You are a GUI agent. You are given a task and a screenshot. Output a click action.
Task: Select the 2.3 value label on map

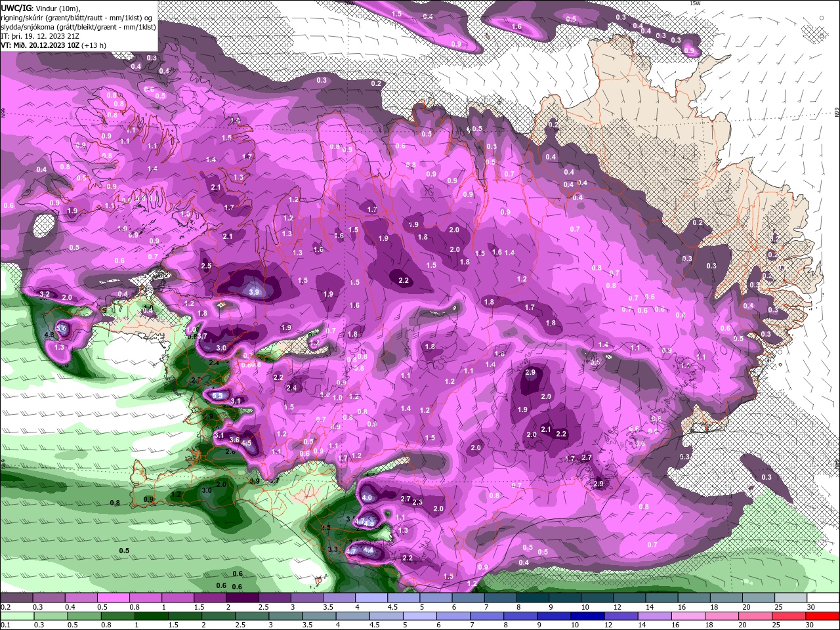pyautogui.click(x=417, y=502)
